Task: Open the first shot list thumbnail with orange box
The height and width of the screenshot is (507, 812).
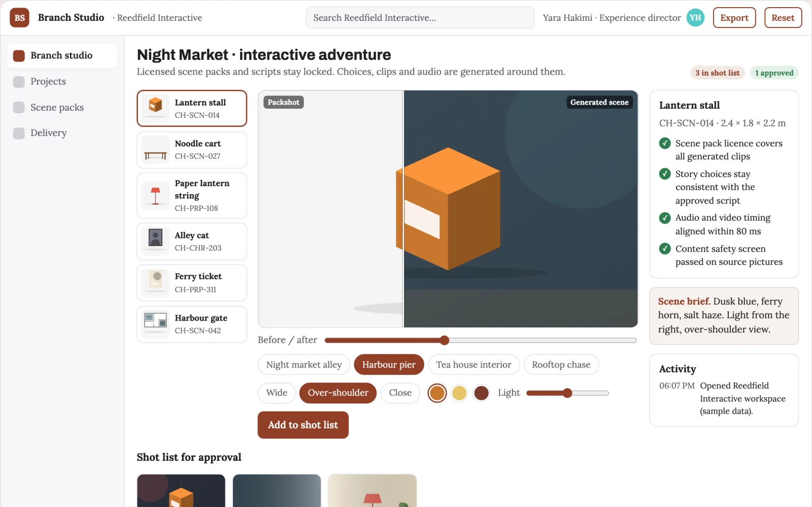Action: tap(181, 491)
